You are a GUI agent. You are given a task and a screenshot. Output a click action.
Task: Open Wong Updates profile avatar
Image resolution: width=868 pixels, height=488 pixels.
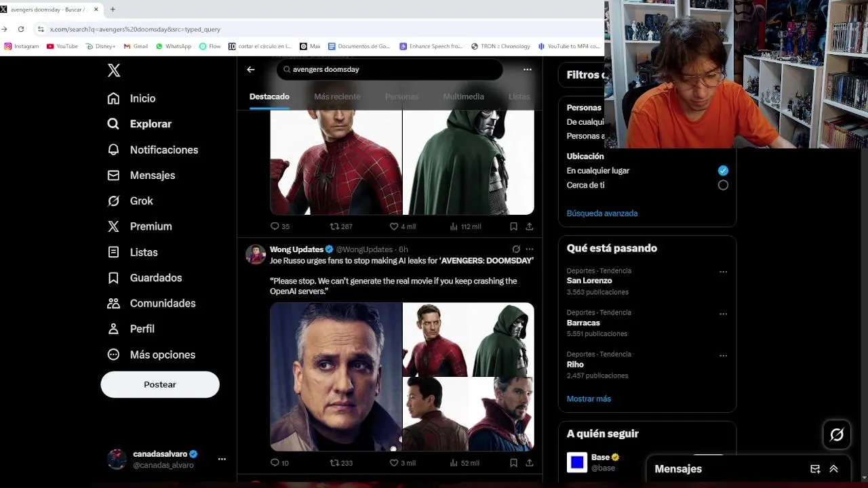[x=256, y=254]
